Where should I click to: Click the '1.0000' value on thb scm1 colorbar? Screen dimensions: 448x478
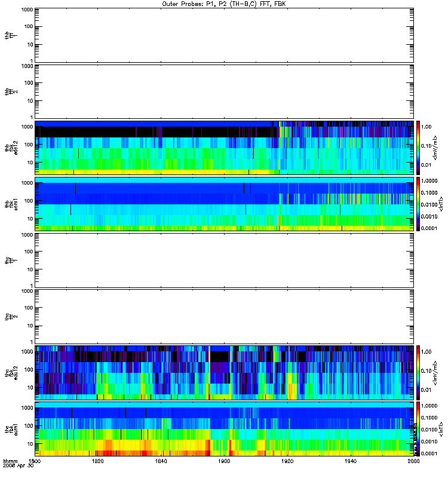point(429,181)
